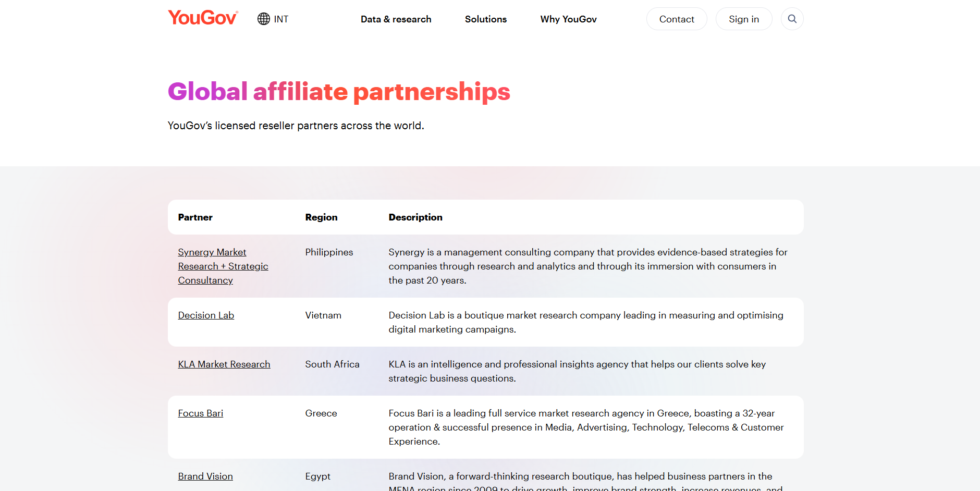The width and height of the screenshot is (980, 491).
Task: Visit the Decision Lab link
Action: 206,315
